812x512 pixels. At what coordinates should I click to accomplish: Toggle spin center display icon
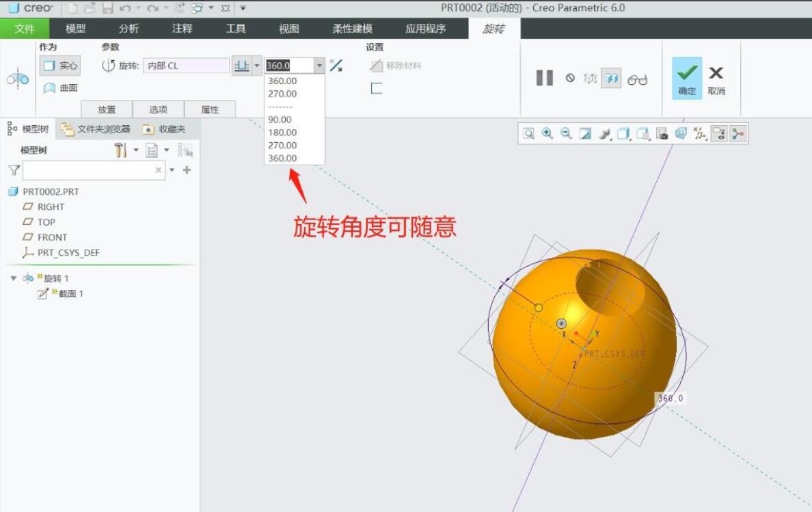[x=738, y=133]
